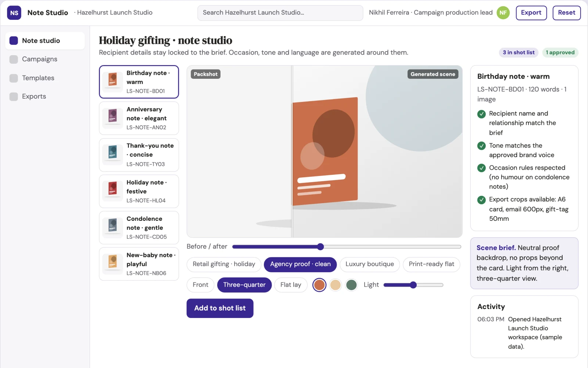Set the angle to Three-quarter
The image size is (588, 368).
(x=244, y=285)
